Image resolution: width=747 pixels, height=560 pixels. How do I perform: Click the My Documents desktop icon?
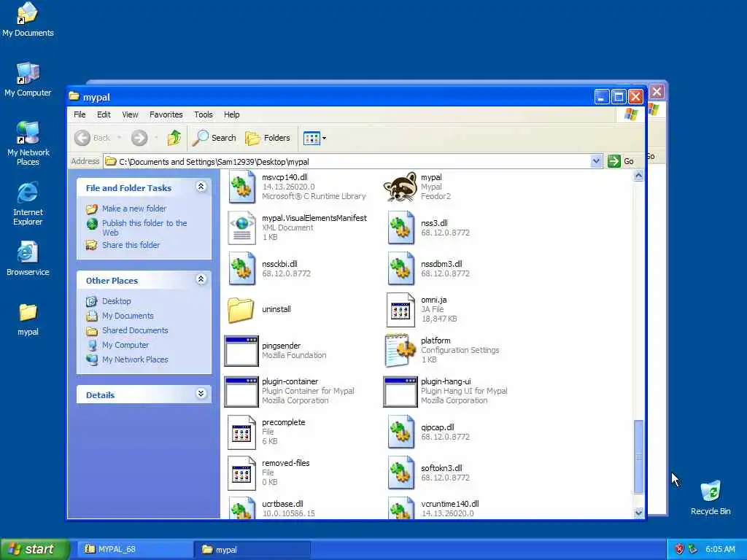pos(28,20)
